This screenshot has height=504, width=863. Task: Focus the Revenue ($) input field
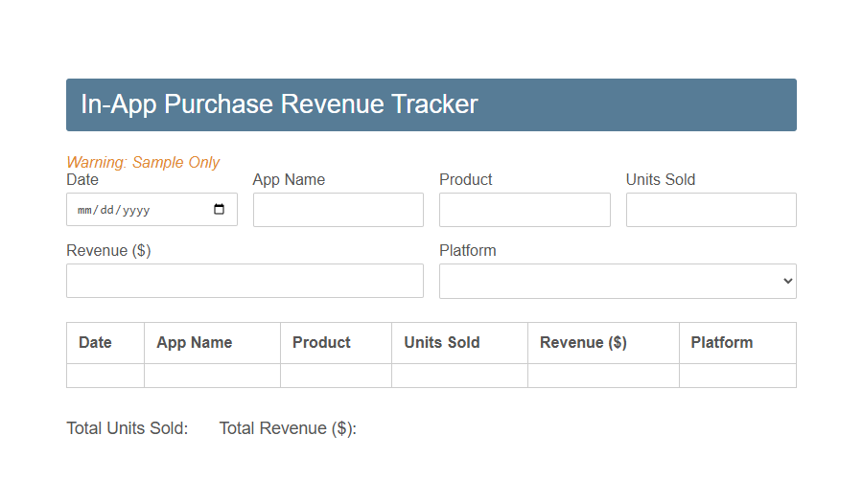pyautogui.click(x=245, y=281)
